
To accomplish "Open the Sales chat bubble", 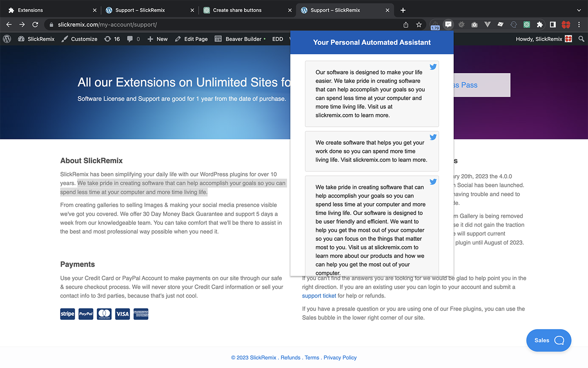I will pos(549,340).
